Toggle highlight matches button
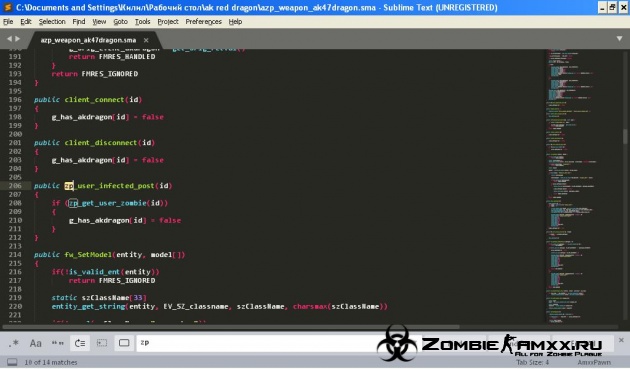 tap(124, 343)
